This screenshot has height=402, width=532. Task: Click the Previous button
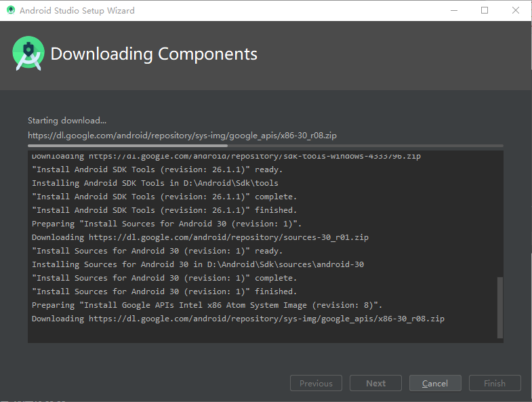coord(316,383)
